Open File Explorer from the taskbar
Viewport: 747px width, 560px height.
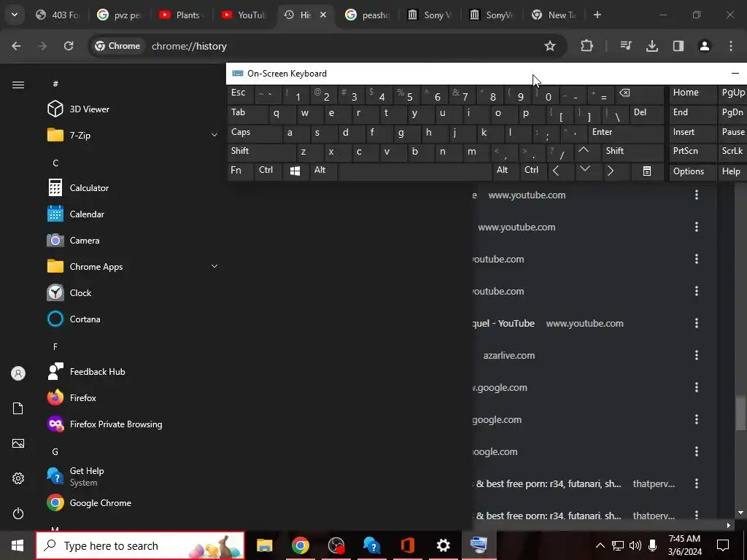pyautogui.click(x=264, y=545)
